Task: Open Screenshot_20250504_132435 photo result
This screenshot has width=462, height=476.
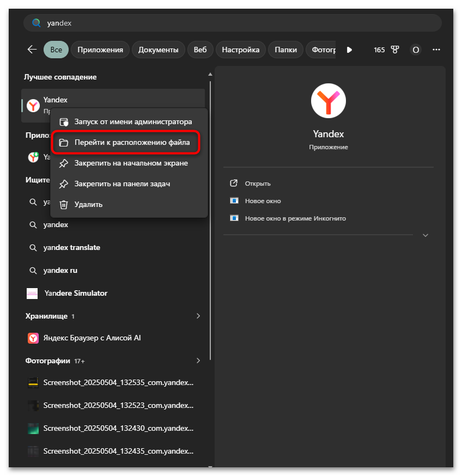Action: pyautogui.click(x=113, y=451)
